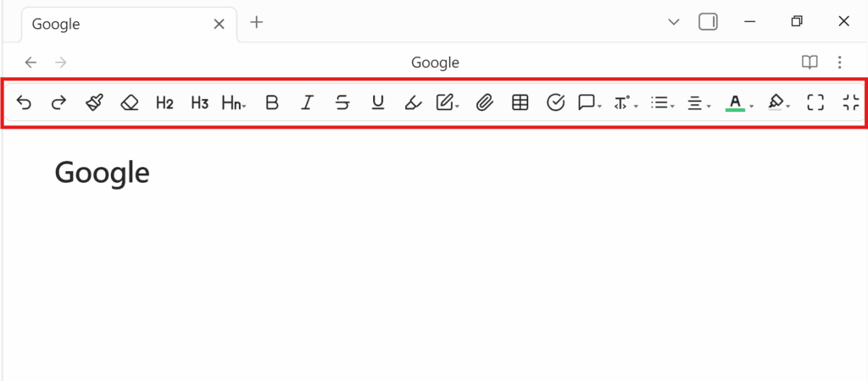Screen dimensions: 868x381
Task: Insert a table using the grid icon
Action: (x=520, y=103)
